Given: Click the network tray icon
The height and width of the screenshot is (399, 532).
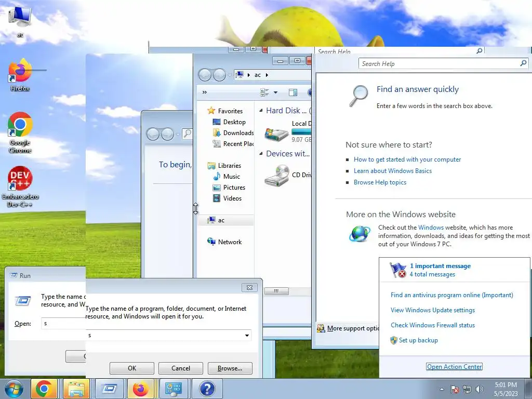Looking at the screenshot, I should (467, 389).
